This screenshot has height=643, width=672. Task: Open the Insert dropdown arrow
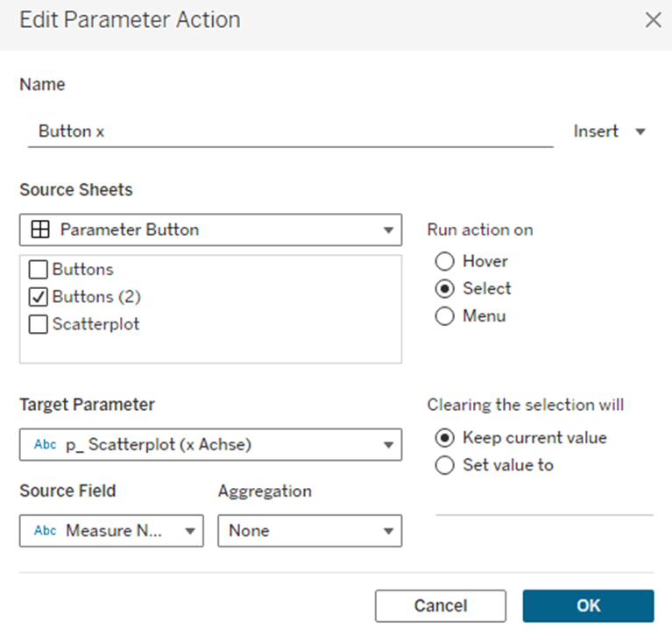tap(640, 131)
